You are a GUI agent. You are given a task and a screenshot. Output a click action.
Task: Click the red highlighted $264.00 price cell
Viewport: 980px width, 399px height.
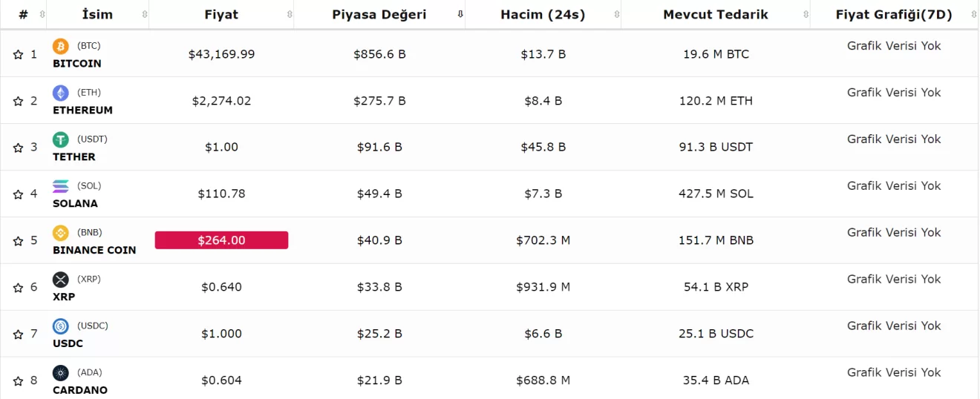pos(221,240)
